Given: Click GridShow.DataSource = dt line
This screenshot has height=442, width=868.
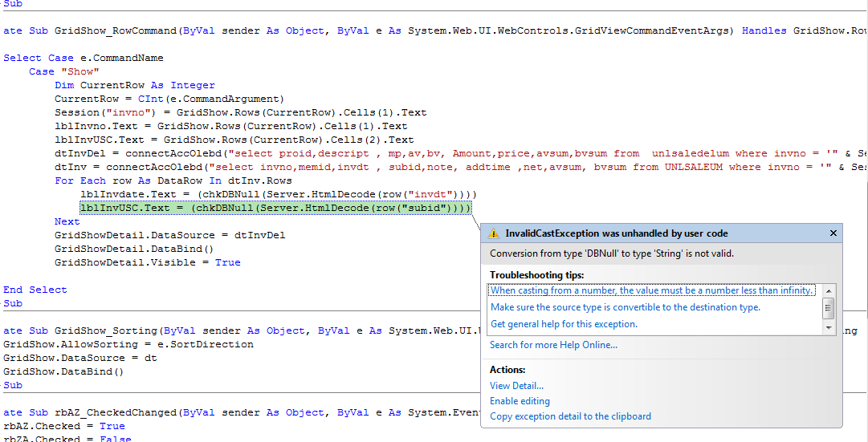Looking at the screenshot, I should (x=80, y=358).
